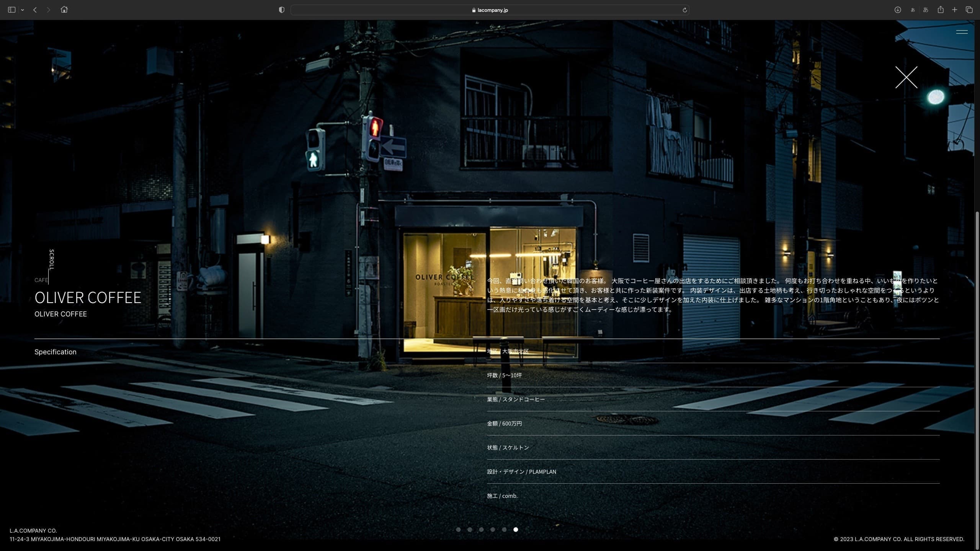This screenshot has height=551, width=980.
Task: Click the OLIVER COFFEE heading
Action: click(x=88, y=298)
